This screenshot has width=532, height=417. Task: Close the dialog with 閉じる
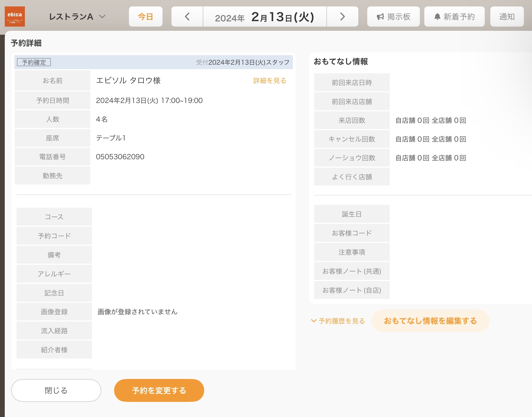56,390
